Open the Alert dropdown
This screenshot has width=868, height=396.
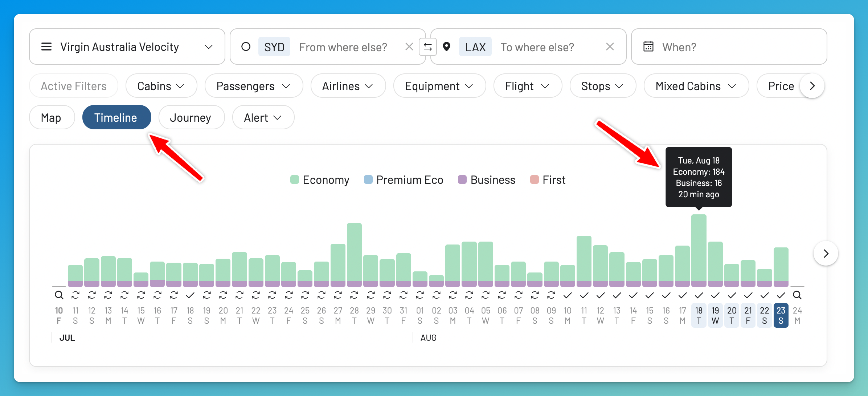pyautogui.click(x=263, y=118)
